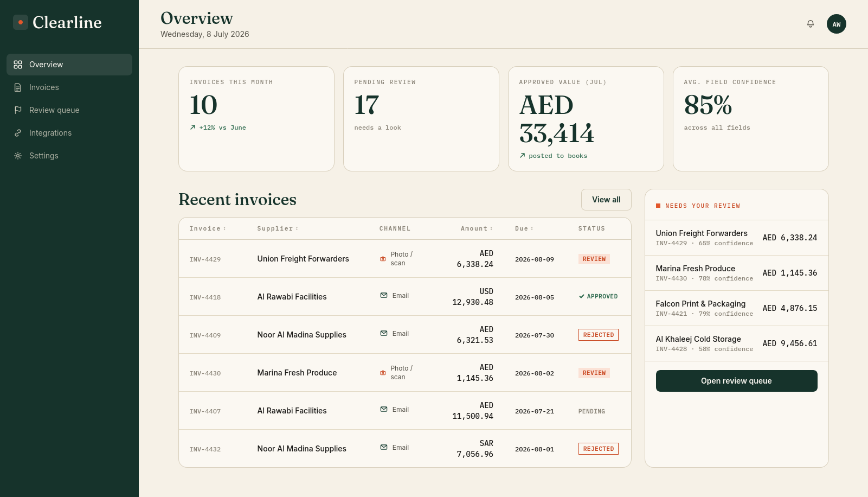Viewport: 868px width, 497px height.
Task: Click AED 33,414 approved value figure
Action: [x=557, y=119]
